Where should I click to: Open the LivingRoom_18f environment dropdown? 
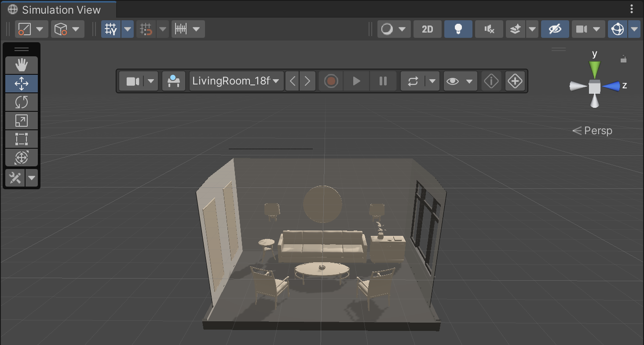point(236,81)
